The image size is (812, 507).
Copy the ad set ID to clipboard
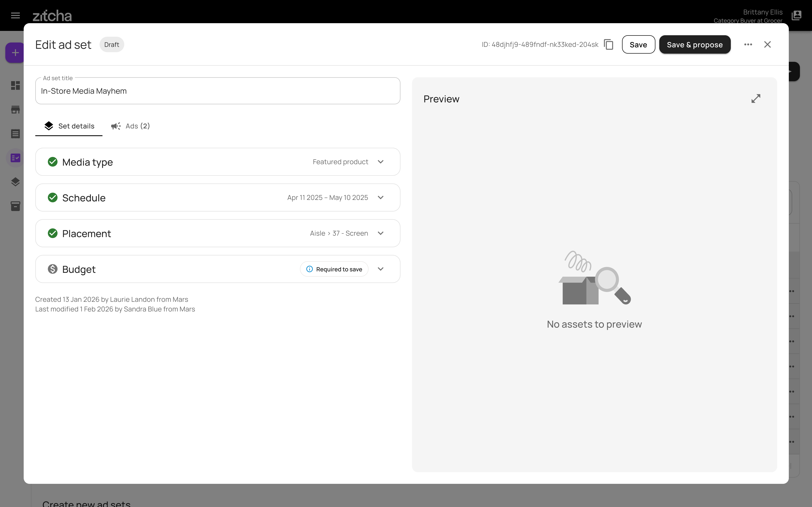coord(608,45)
